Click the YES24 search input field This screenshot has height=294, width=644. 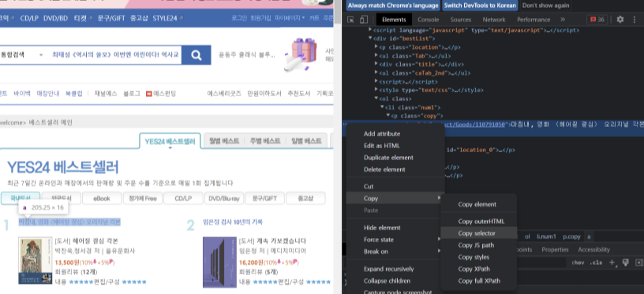point(114,55)
